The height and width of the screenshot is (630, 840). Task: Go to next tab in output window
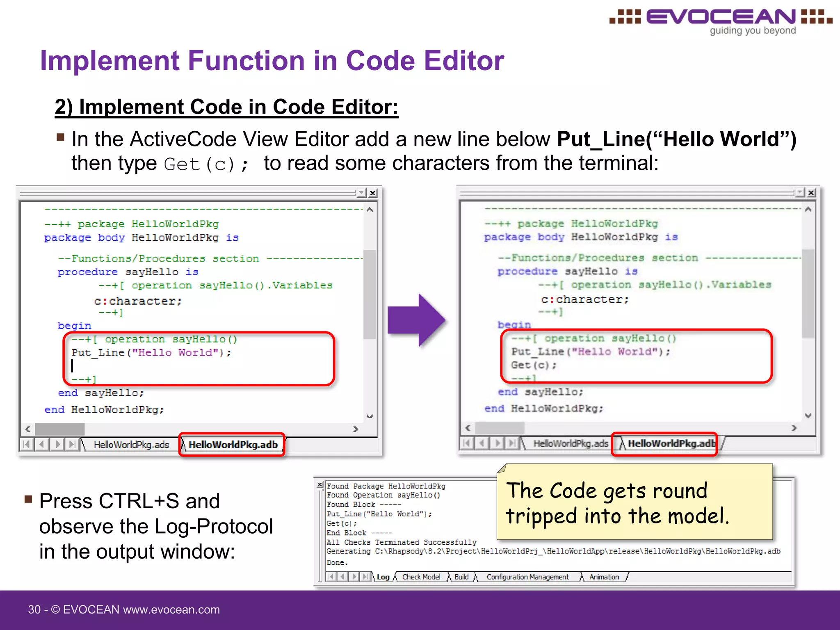(354, 577)
